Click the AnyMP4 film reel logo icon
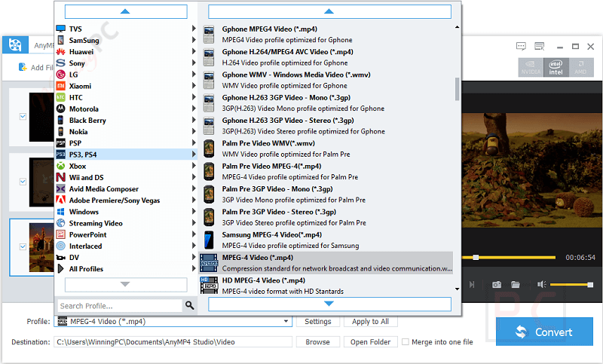The image size is (603, 364). (x=15, y=45)
